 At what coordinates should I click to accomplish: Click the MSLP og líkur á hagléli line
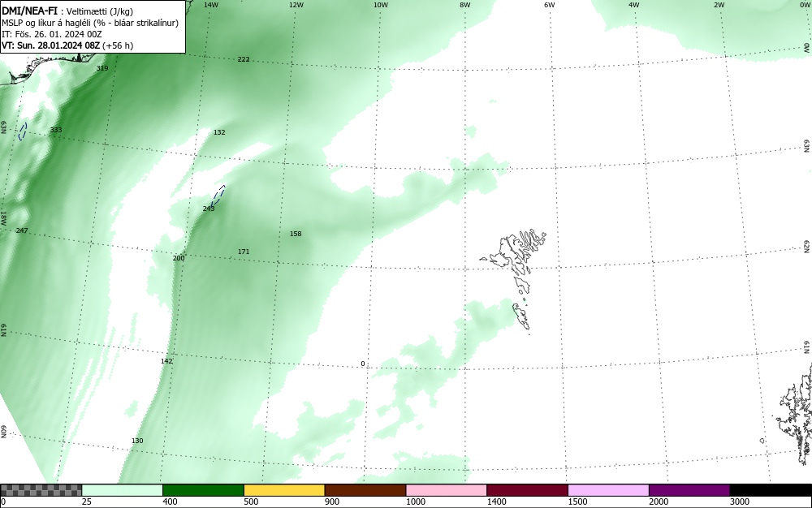point(90,23)
